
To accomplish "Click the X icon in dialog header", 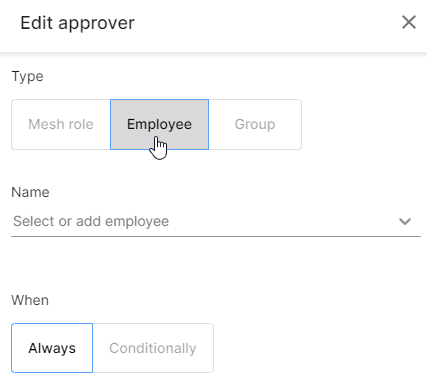I will tap(409, 23).
